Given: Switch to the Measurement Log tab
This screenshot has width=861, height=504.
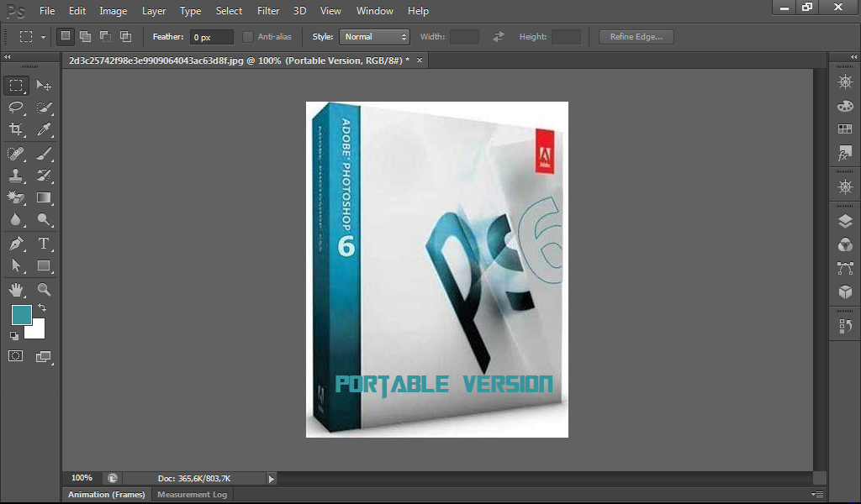Looking at the screenshot, I should pos(193,494).
